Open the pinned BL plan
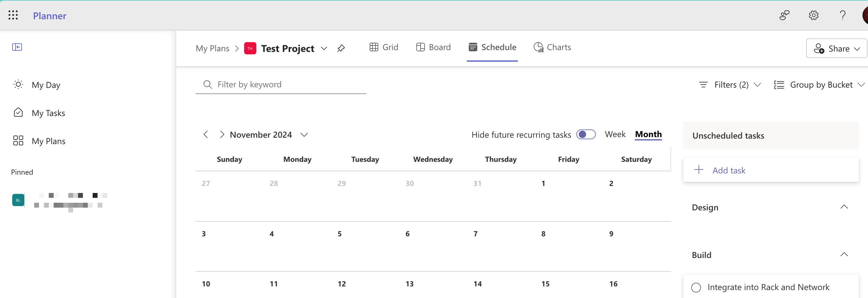 pyautogui.click(x=18, y=200)
